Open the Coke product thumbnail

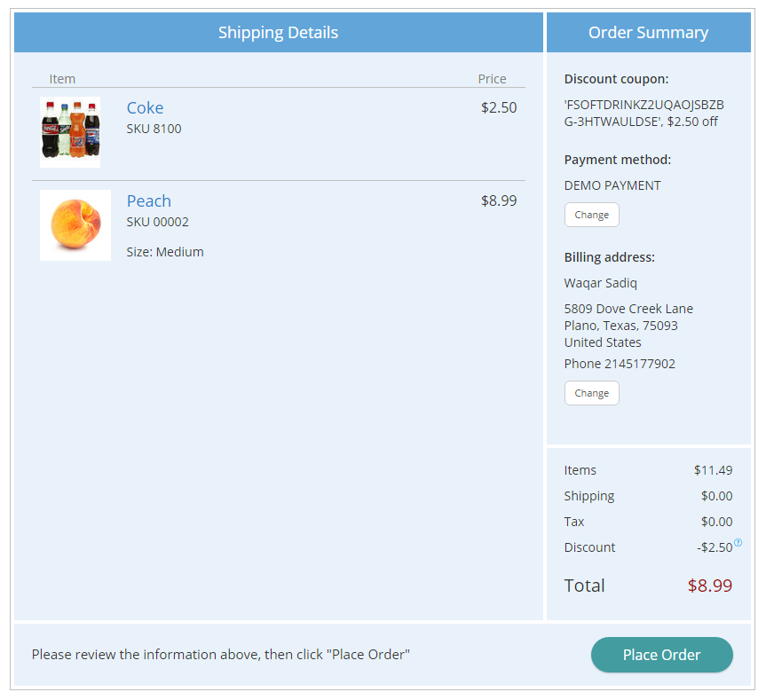(x=70, y=132)
